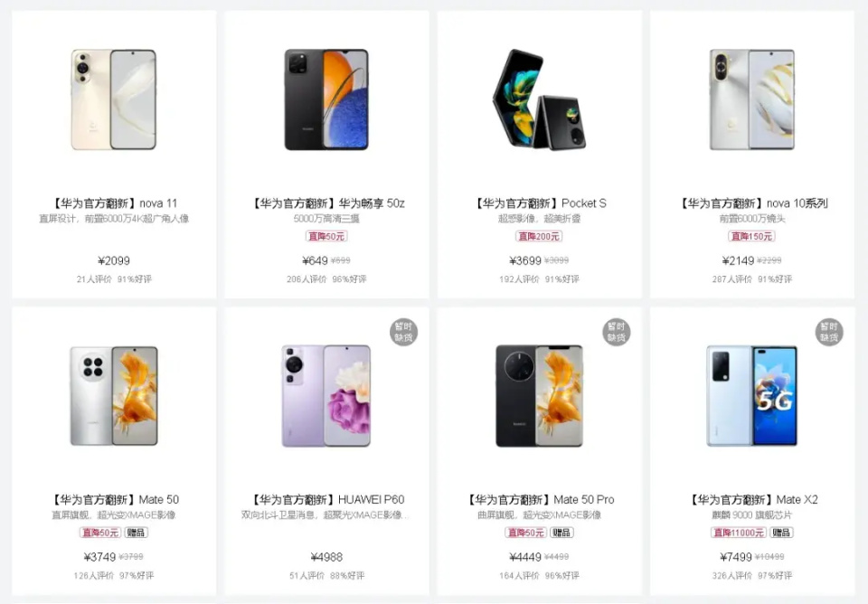
Task: Click the ¥4449 price of Mate 50 Pro
Action: click(x=524, y=557)
